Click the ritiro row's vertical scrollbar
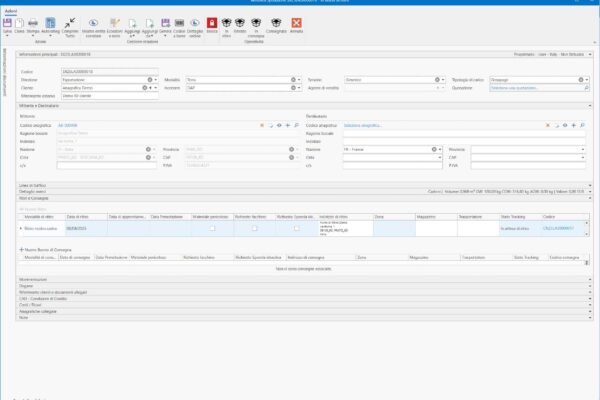The image size is (600, 400). [x=587, y=229]
